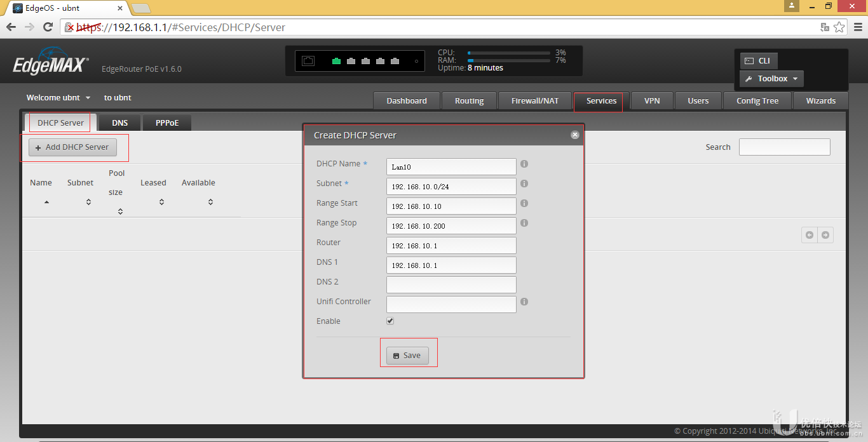Go to previous table page arrow

coord(810,235)
